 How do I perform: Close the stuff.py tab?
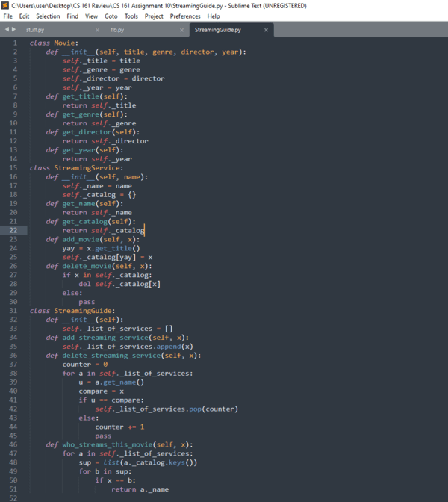97,30
